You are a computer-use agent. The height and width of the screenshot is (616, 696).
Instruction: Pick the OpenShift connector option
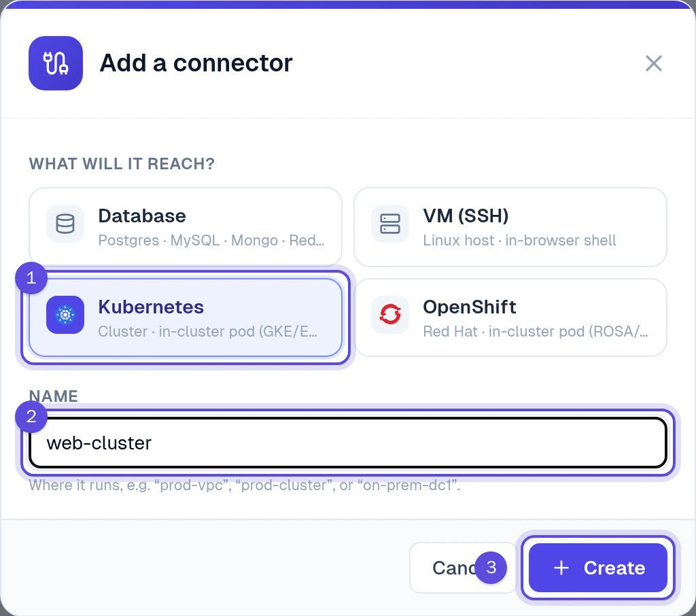pos(510,318)
